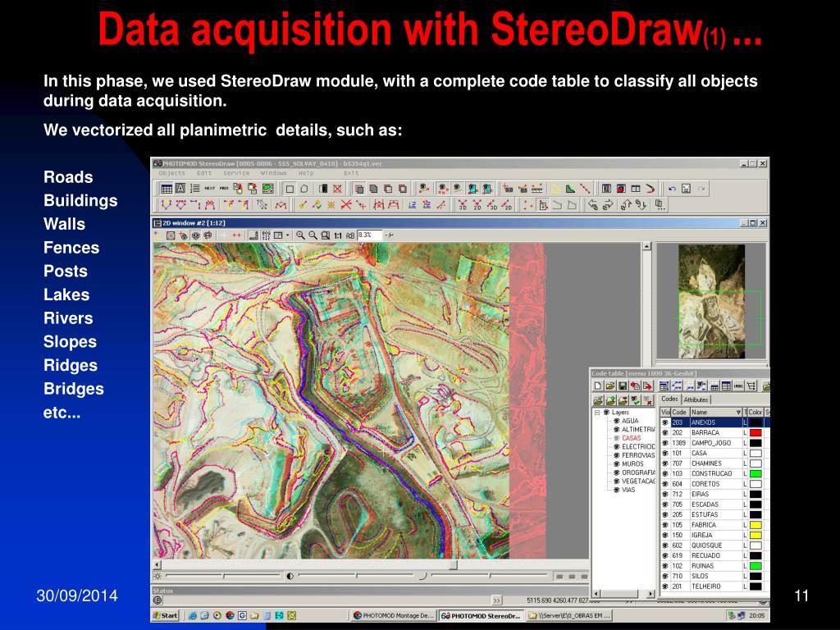Toggle visibility eye for FABRICA code

pyautogui.click(x=665, y=525)
